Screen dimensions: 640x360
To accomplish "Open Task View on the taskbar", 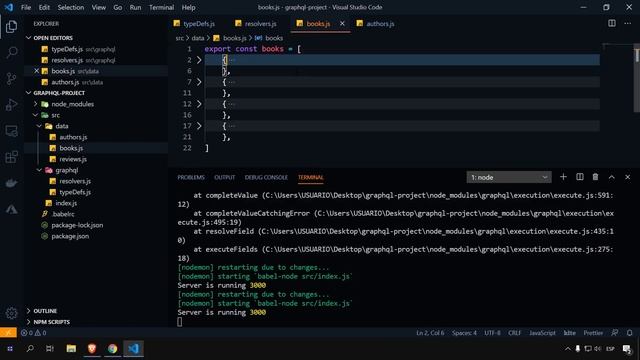I will (50, 349).
